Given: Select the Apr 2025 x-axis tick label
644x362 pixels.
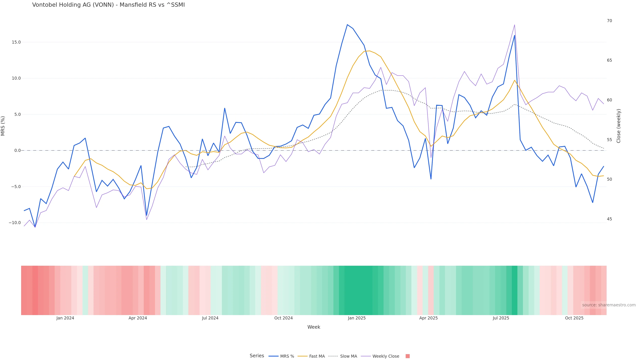Looking at the screenshot, I should [x=428, y=318].
